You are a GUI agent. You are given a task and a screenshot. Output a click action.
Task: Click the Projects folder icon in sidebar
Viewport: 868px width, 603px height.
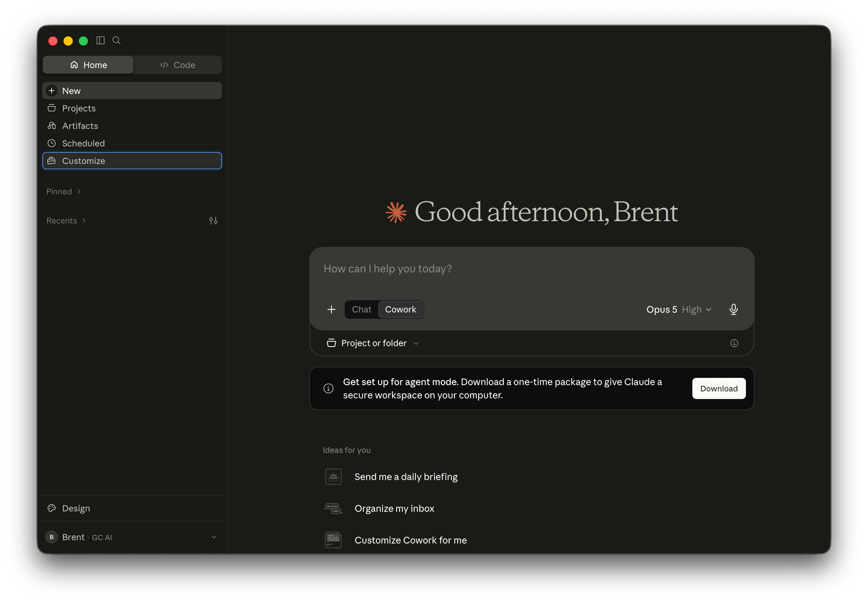coord(52,108)
